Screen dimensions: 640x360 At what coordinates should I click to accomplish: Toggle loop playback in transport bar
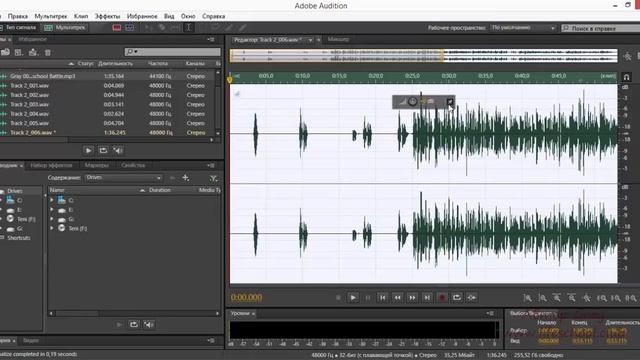[457, 298]
